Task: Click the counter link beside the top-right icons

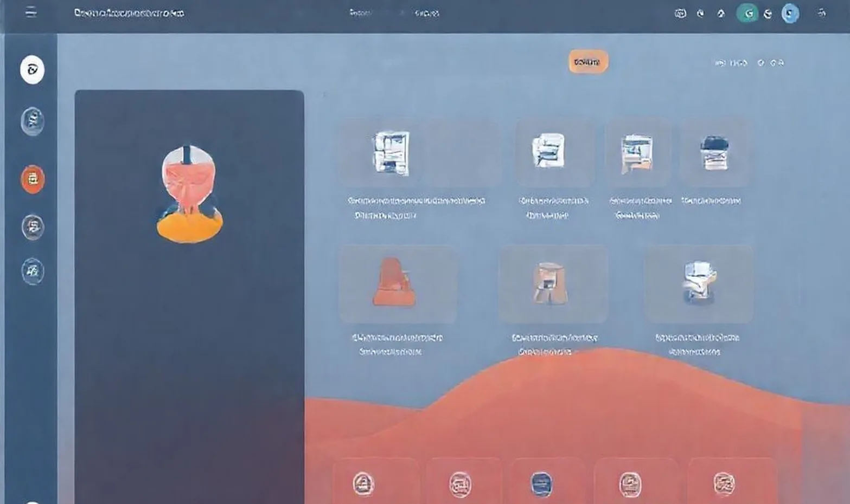Action: [739, 63]
